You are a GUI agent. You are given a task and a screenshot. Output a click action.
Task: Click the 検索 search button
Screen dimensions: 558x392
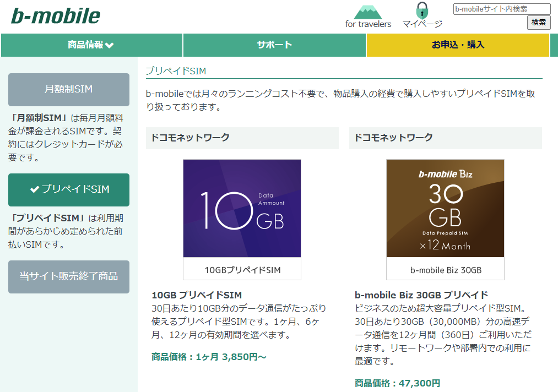538,23
